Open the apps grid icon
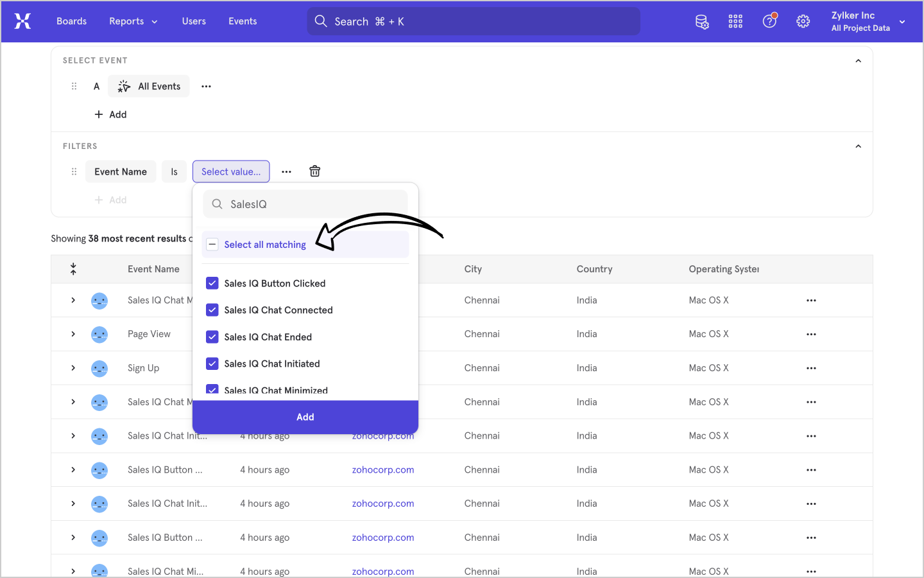Image resolution: width=924 pixels, height=578 pixels. click(735, 21)
